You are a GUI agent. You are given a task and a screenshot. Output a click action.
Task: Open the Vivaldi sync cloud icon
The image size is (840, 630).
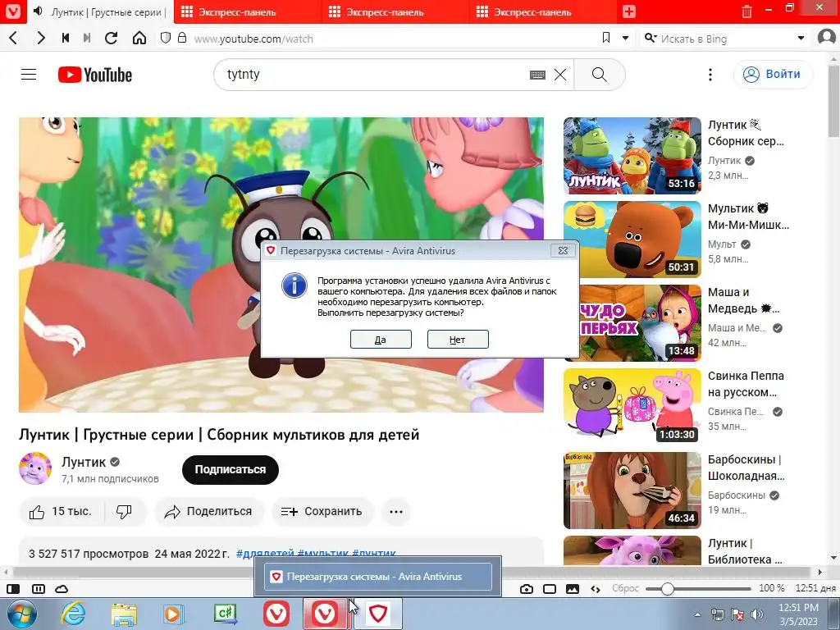(62, 589)
